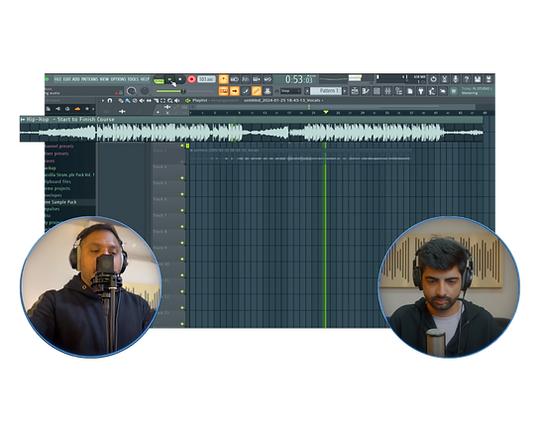Open the PATTERNS menu
Screen dimensions: 540x431
pos(90,79)
